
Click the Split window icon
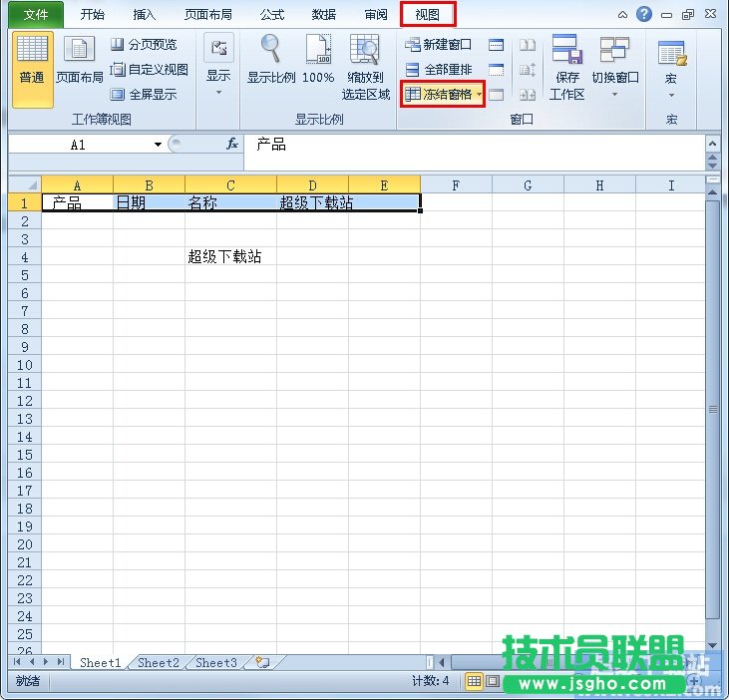point(496,45)
